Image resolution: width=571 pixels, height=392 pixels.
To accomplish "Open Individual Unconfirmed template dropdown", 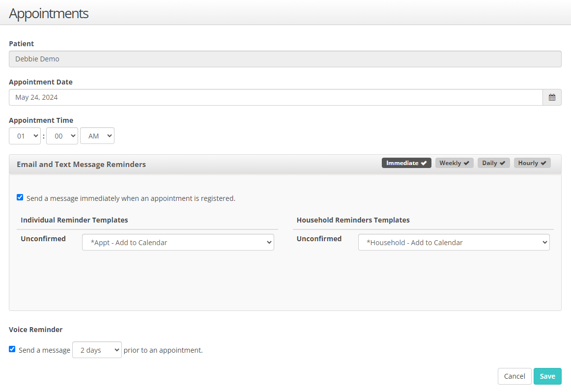I will pyautogui.click(x=178, y=242).
